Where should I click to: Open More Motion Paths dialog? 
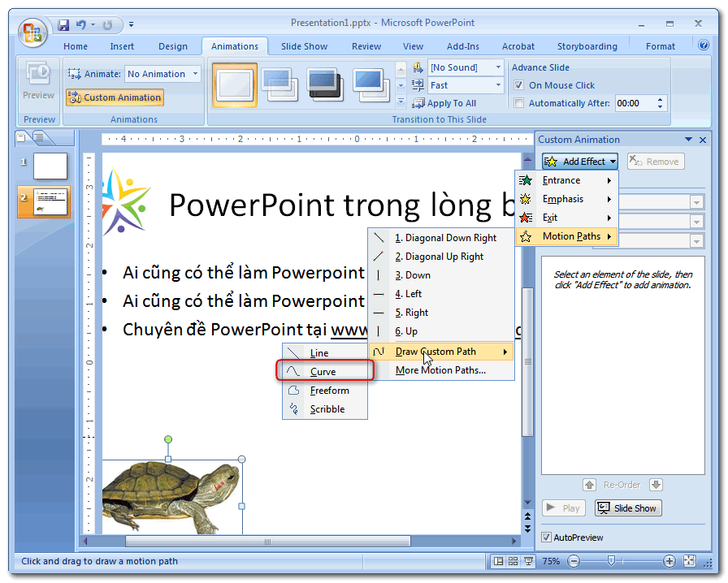click(x=441, y=370)
